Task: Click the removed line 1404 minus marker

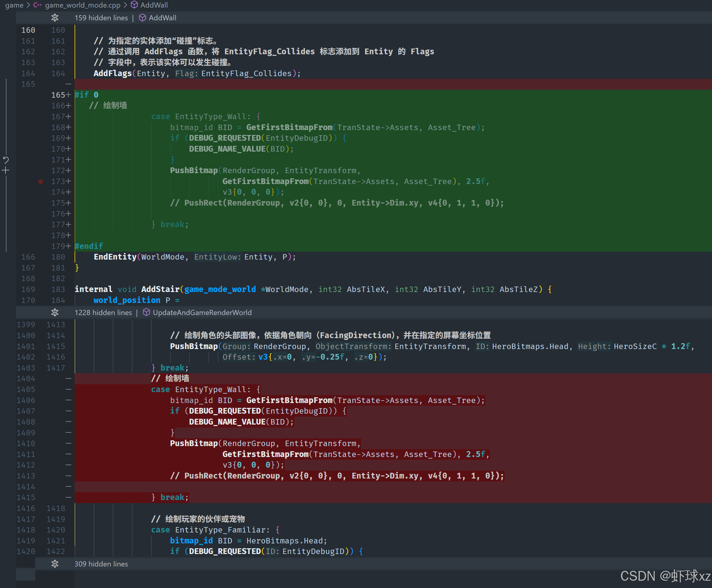Action: point(69,379)
